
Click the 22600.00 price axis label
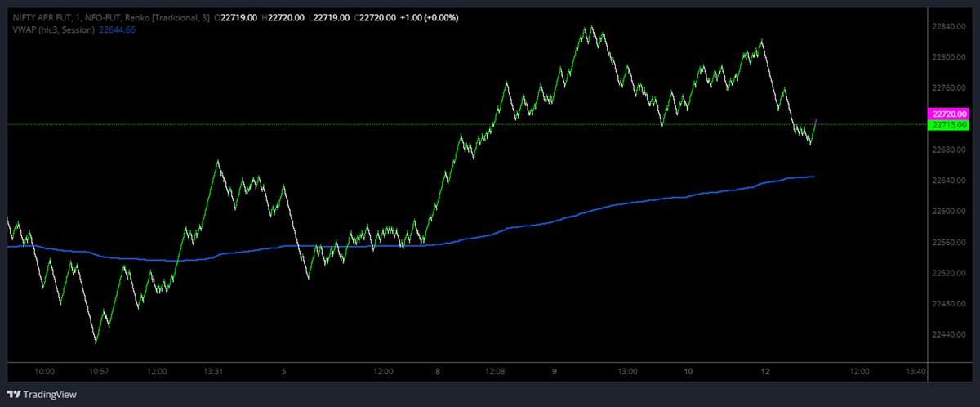pyautogui.click(x=949, y=211)
